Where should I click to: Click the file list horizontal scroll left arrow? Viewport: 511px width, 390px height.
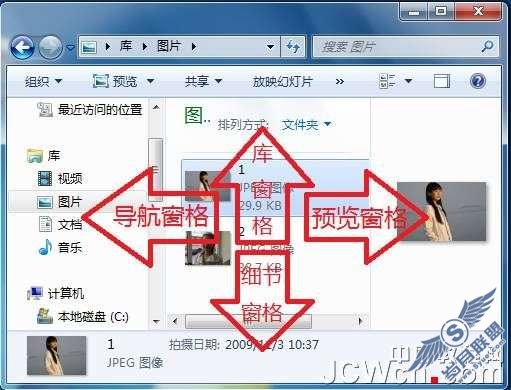pos(175,321)
